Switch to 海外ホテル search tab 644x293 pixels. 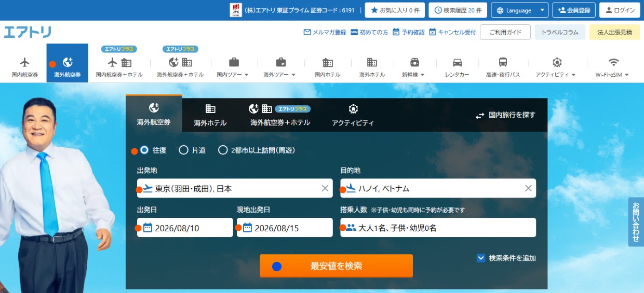coord(210,115)
